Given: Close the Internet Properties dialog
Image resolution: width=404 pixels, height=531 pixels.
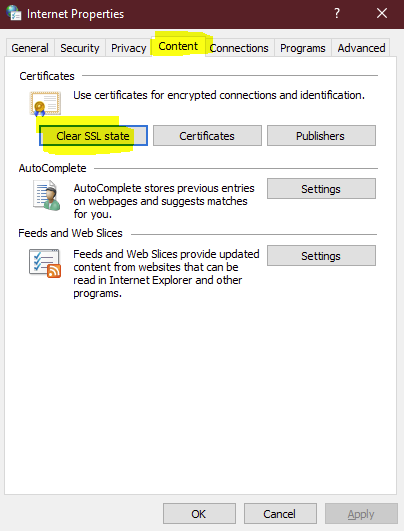Looking at the screenshot, I should [382, 14].
